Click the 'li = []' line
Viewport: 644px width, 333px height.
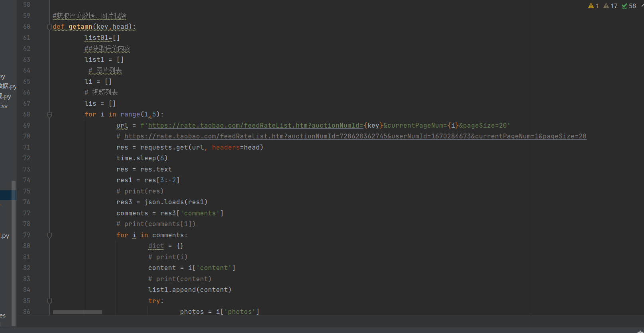click(x=98, y=82)
